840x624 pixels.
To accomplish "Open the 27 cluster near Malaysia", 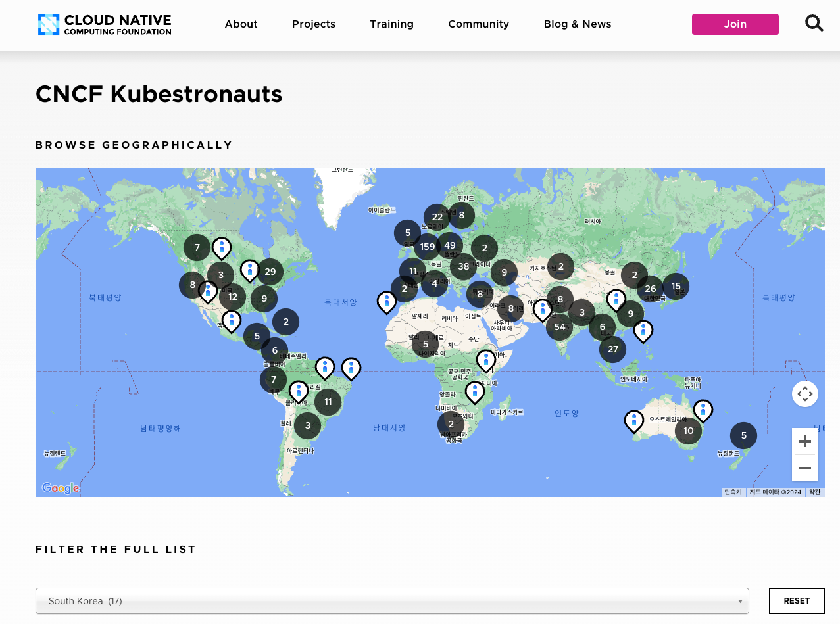I will [x=613, y=349].
